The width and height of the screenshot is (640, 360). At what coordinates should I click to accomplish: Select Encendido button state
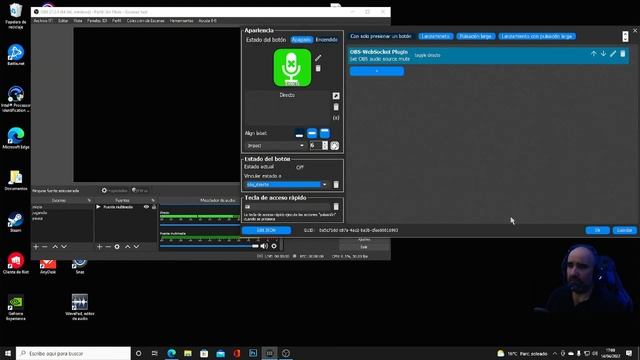click(x=327, y=40)
